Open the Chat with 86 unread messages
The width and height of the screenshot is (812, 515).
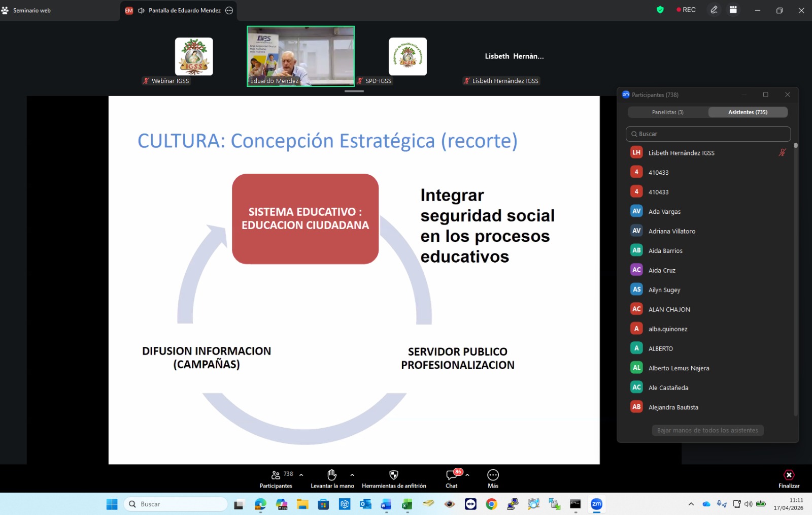click(x=451, y=475)
